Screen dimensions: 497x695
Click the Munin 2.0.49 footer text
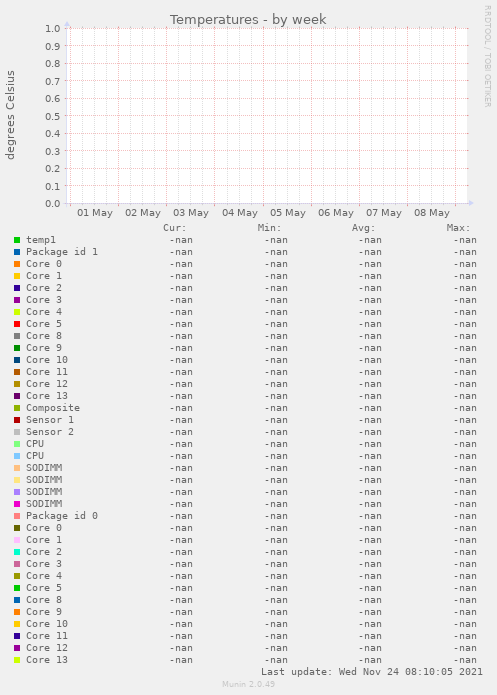248,684
